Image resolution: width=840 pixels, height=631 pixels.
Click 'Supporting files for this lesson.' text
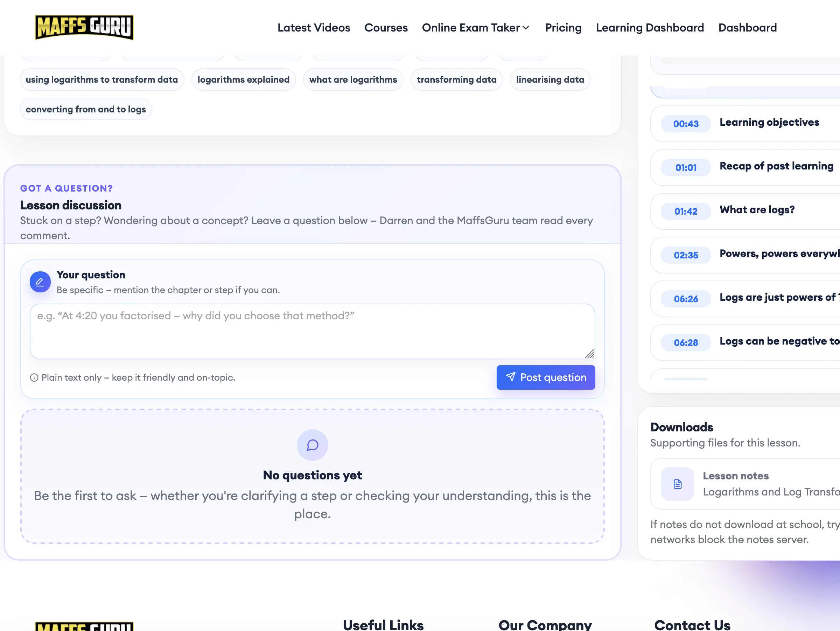click(725, 443)
